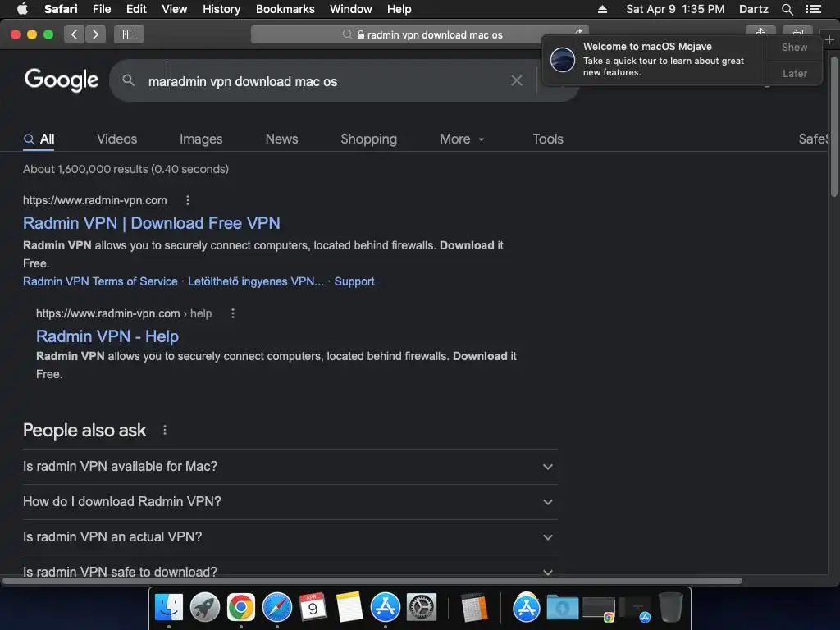Viewport: 840px width, 630px height.
Task: Open Calendar from the Dock
Action: click(x=313, y=607)
